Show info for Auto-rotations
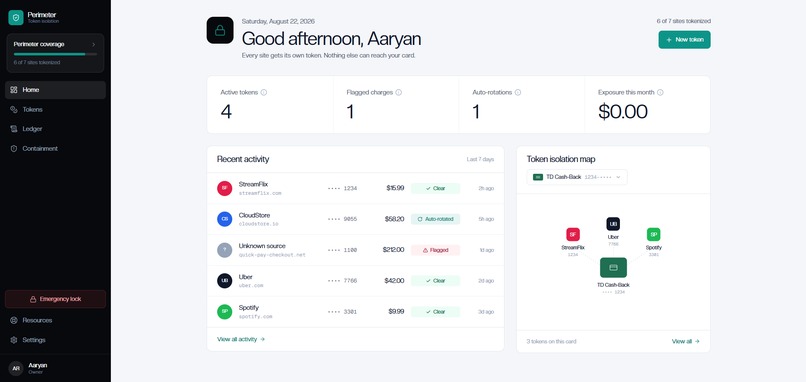Image resolution: width=806 pixels, height=382 pixels. (x=518, y=93)
